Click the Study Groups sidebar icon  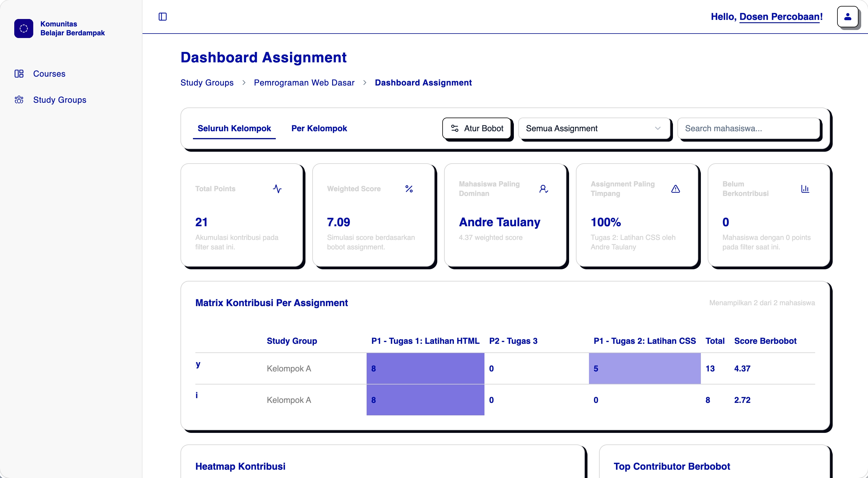click(x=19, y=100)
